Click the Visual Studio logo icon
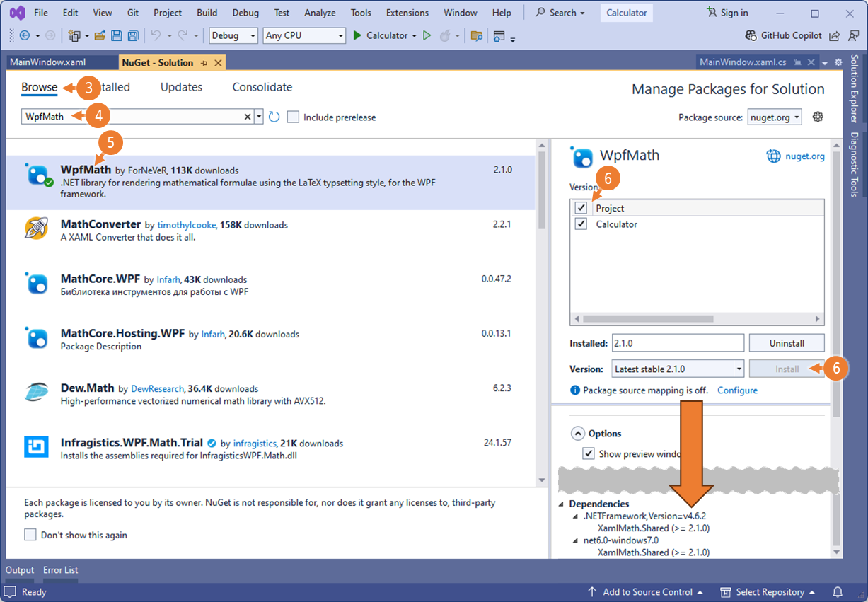 [17, 13]
